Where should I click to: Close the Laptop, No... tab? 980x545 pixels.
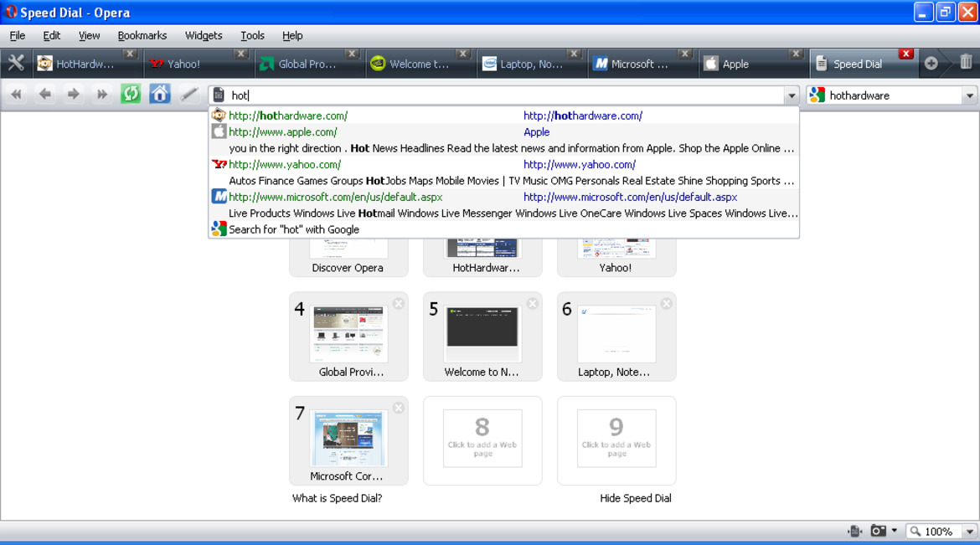click(574, 54)
